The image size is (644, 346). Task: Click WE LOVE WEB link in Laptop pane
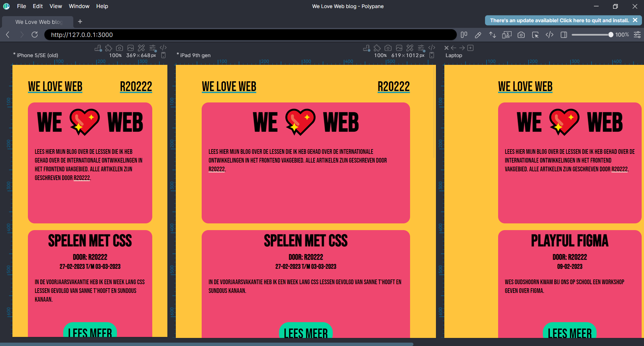[525, 87]
